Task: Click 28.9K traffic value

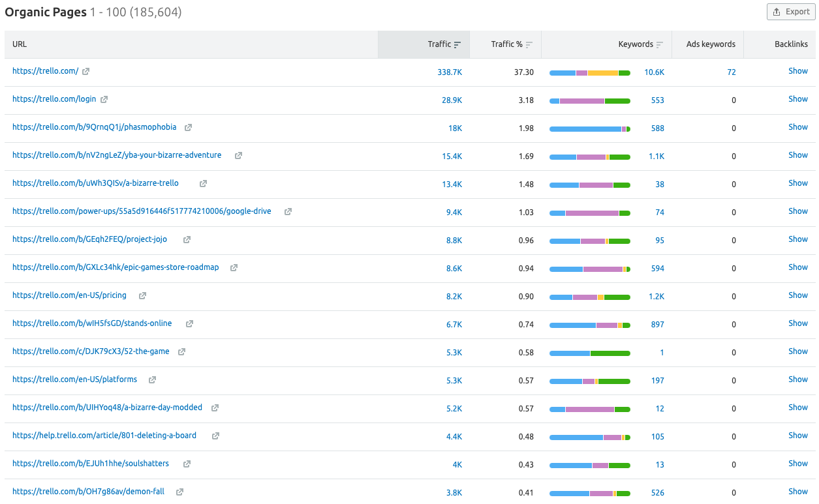Action: (452, 100)
